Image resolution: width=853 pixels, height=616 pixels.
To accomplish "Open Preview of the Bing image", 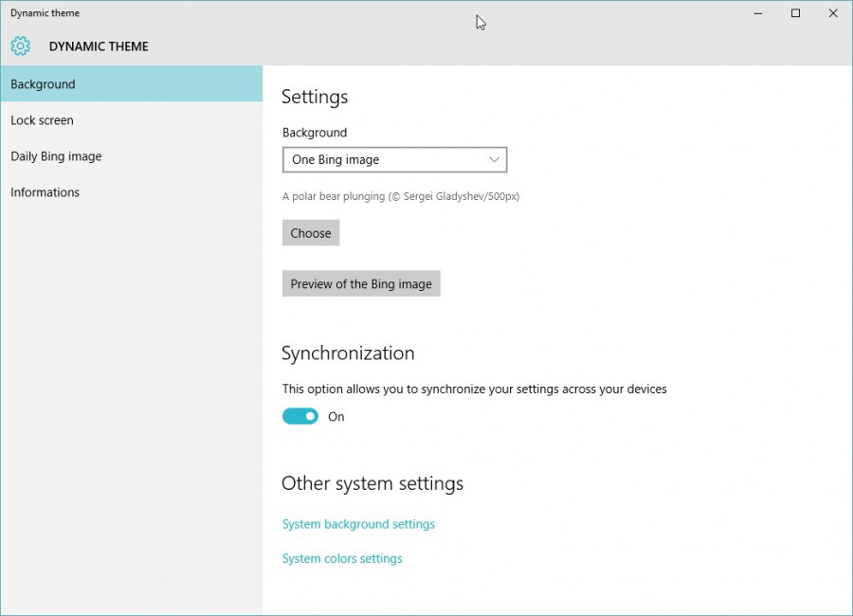I will tap(361, 282).
